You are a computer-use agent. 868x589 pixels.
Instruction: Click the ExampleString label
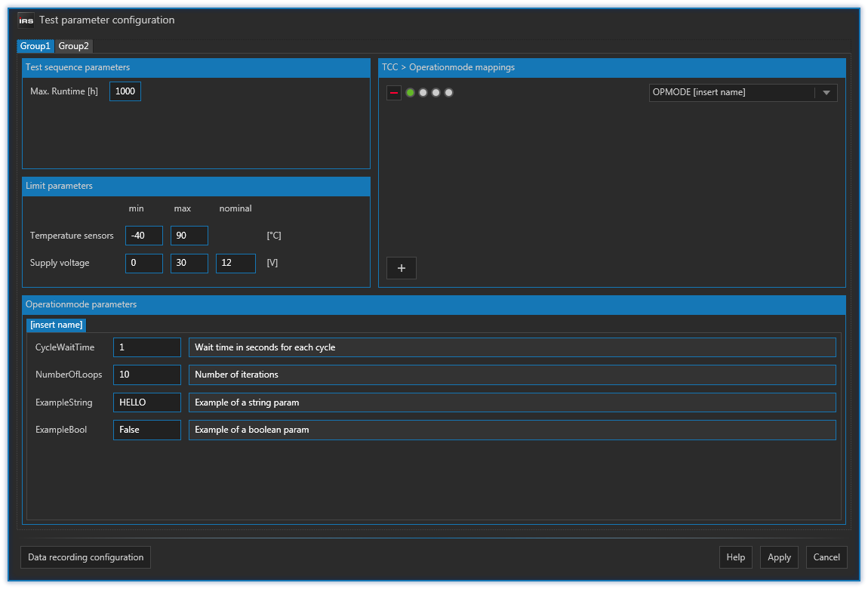(63, 402)
